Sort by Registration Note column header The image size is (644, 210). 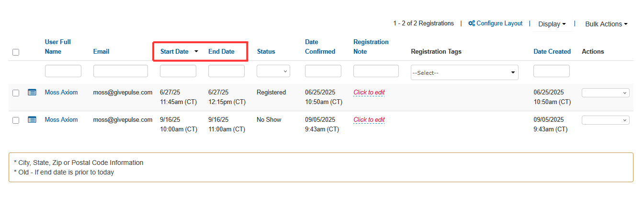click(x=371, y=47)
